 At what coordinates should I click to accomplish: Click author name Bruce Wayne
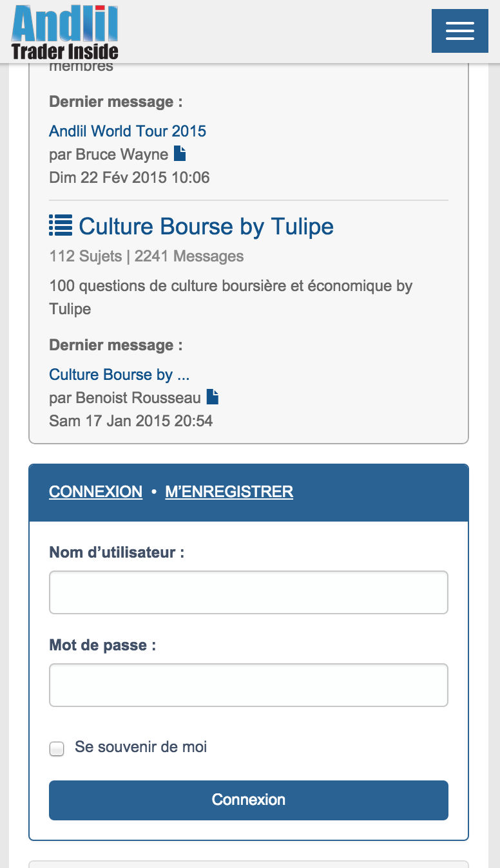[x=122, y=155]
